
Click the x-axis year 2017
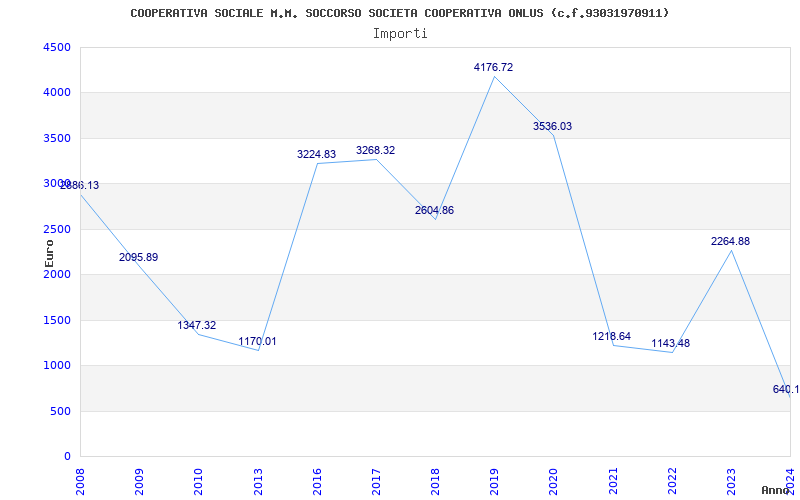click(376, 481)
